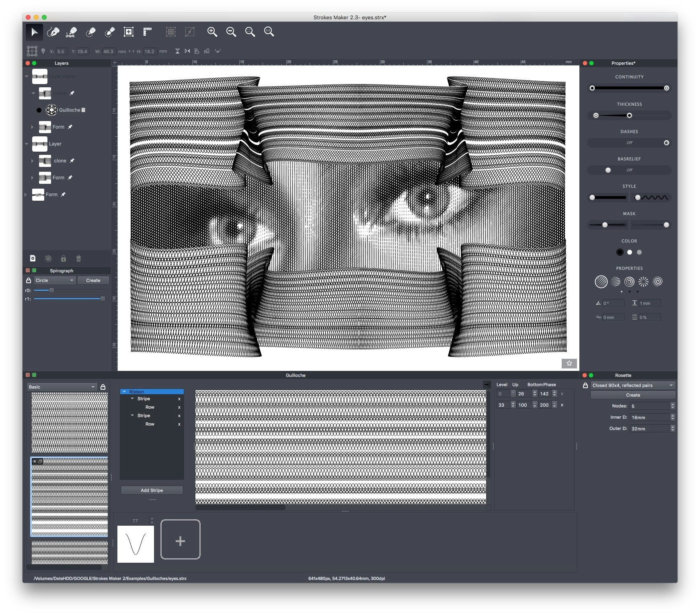Viewport: 700px width, 615px height.
Task: Choose the concentric circles pattern icon
Action: pos(629,282)
